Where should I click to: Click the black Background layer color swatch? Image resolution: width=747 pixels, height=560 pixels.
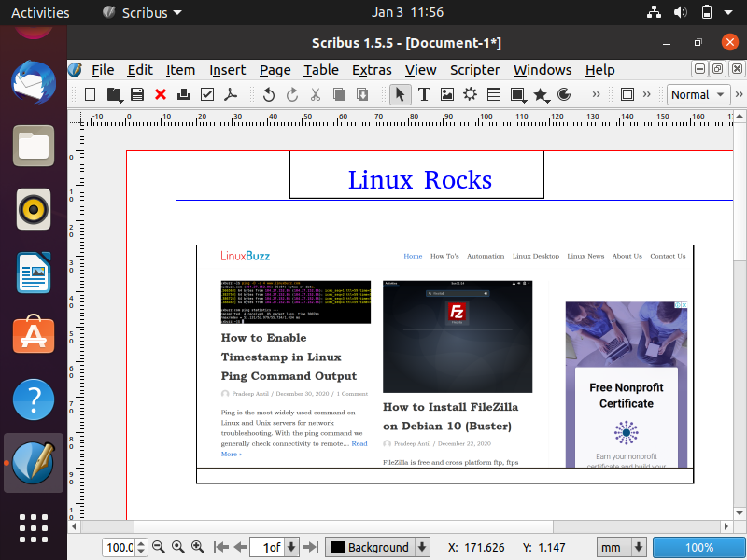[x=337, y=547]
